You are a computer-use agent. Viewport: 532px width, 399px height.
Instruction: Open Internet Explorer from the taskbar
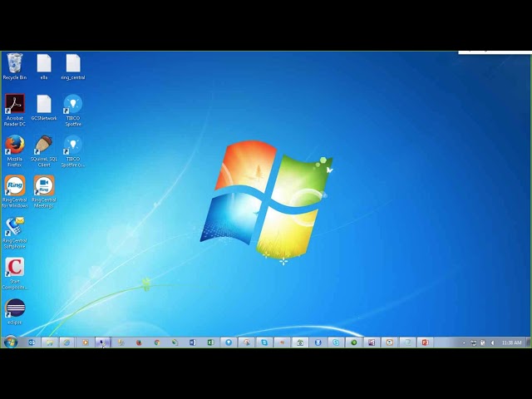pos(66,342)
